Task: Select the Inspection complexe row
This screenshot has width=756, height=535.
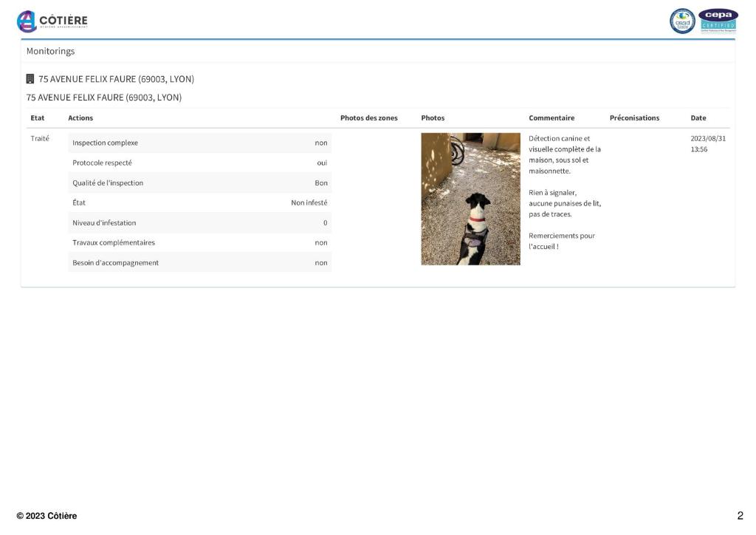Action: (199, 143)
